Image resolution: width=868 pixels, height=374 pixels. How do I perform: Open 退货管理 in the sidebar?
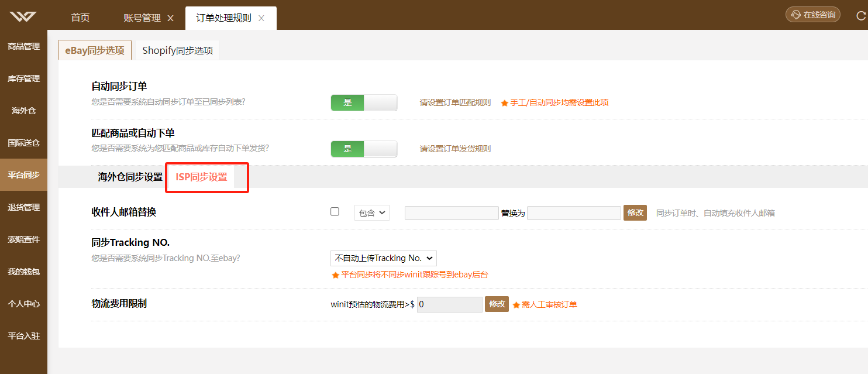coord(23,207)
